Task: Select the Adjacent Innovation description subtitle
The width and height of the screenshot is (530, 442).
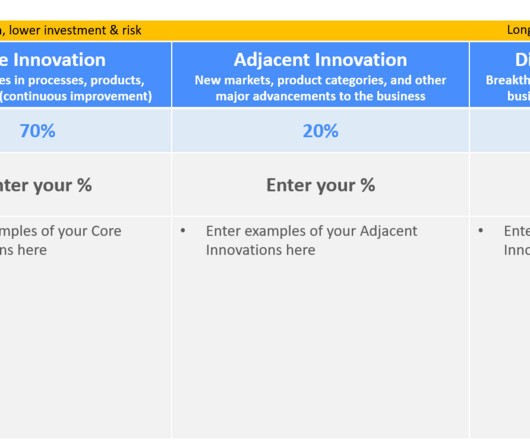Action: click(320, 88)
